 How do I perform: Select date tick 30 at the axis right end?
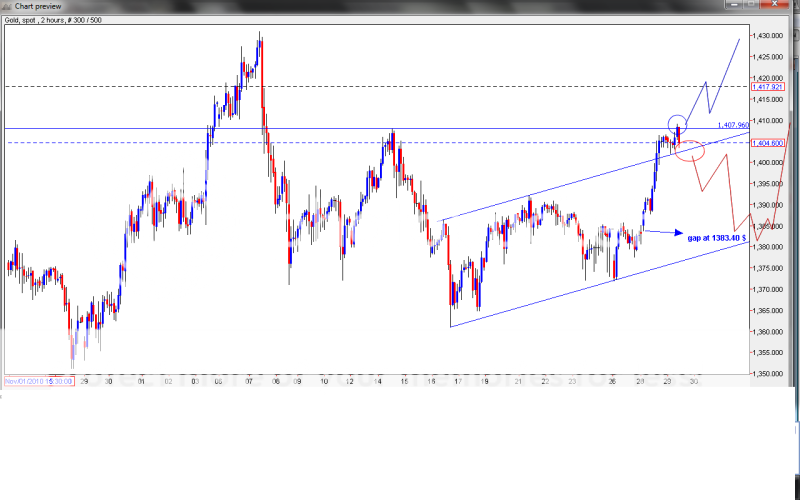click(693, 381)
